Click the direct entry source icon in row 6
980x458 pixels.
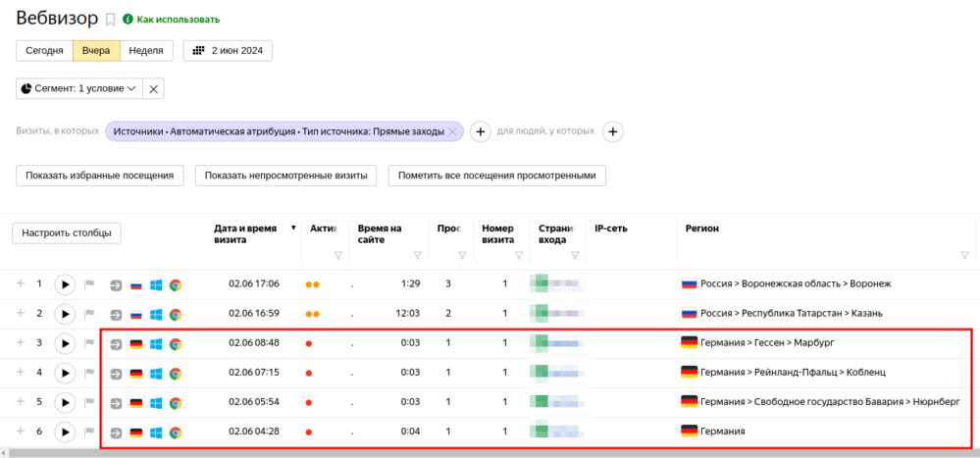click(117, 433)
